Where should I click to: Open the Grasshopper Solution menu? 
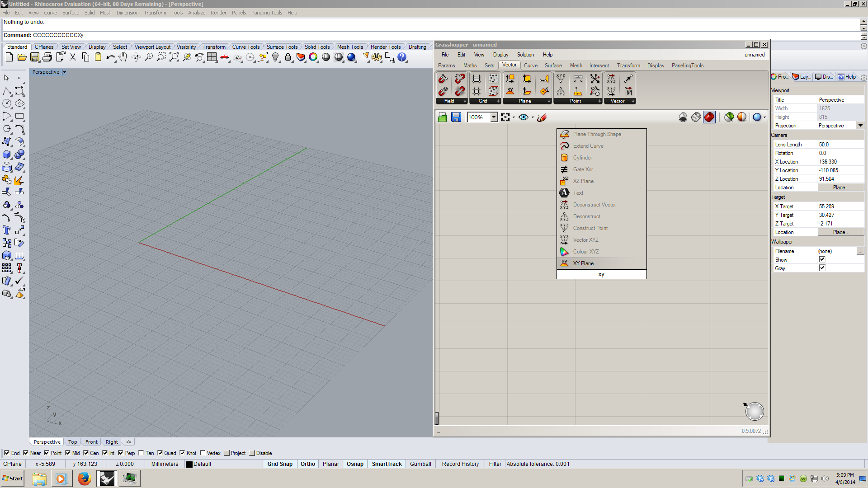pos(525,55)
